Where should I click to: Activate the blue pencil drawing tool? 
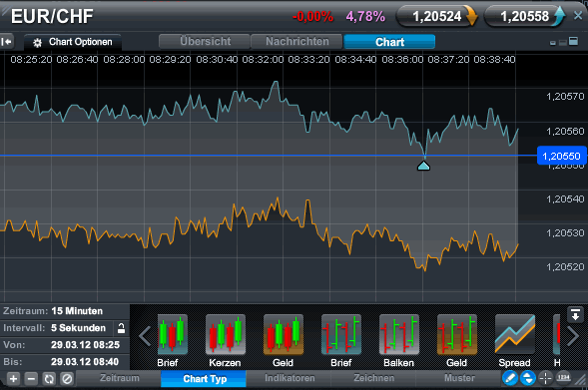510,378
